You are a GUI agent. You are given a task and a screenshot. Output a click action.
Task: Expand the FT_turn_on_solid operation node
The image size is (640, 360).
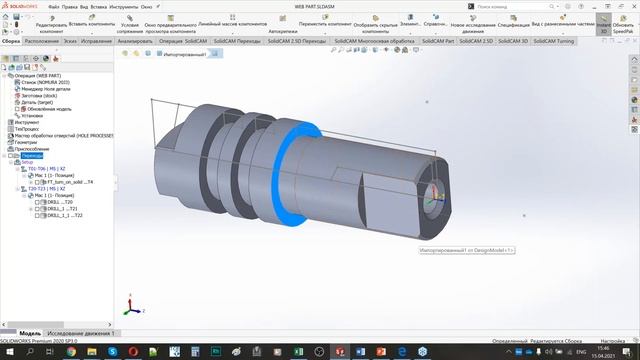(31, 182)
